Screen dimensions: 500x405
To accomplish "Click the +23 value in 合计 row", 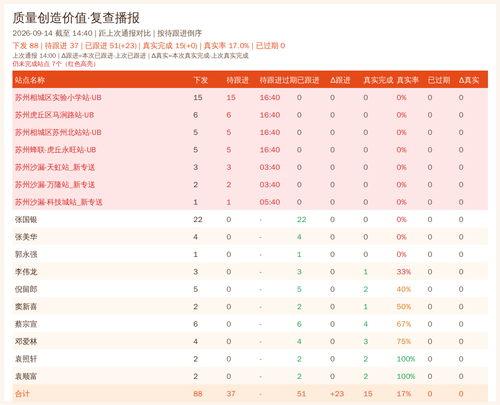I will coord(337,394).
